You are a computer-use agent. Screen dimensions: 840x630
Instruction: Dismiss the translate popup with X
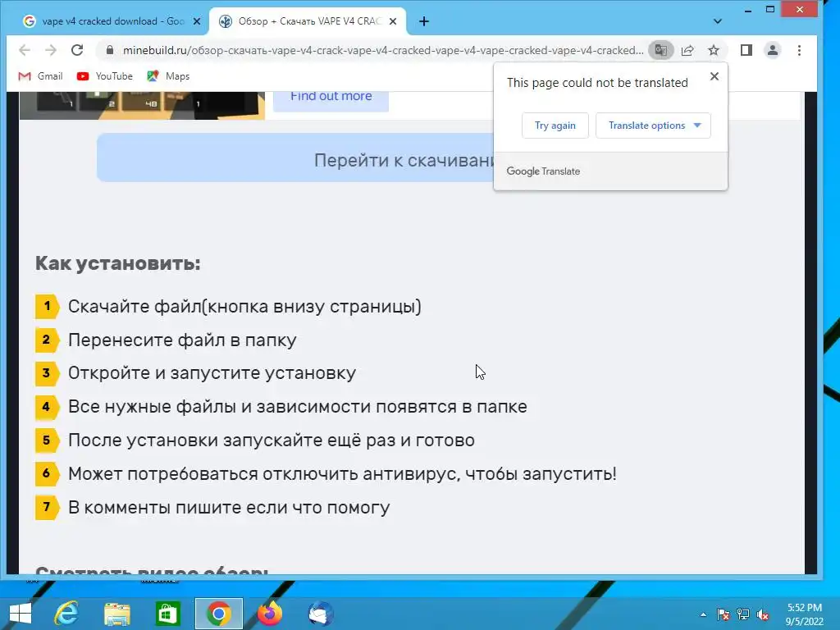(714, 76)
